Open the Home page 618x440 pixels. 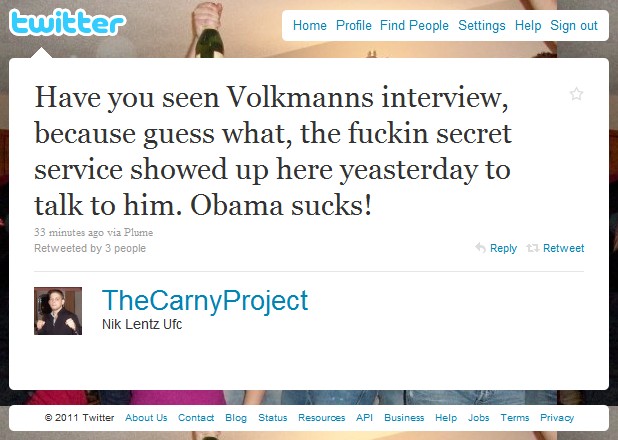click(x=310, y=26)
